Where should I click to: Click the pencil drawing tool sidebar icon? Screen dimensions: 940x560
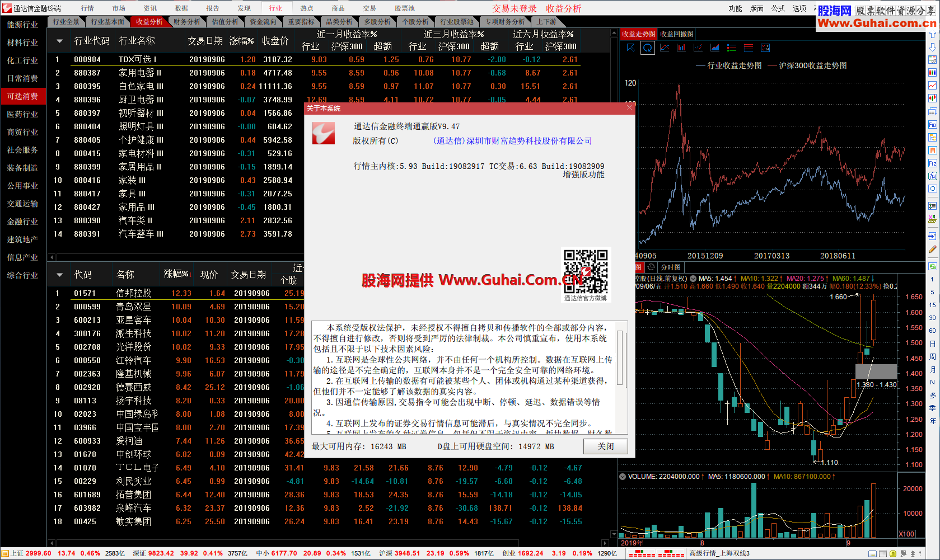tap(932, 250)
